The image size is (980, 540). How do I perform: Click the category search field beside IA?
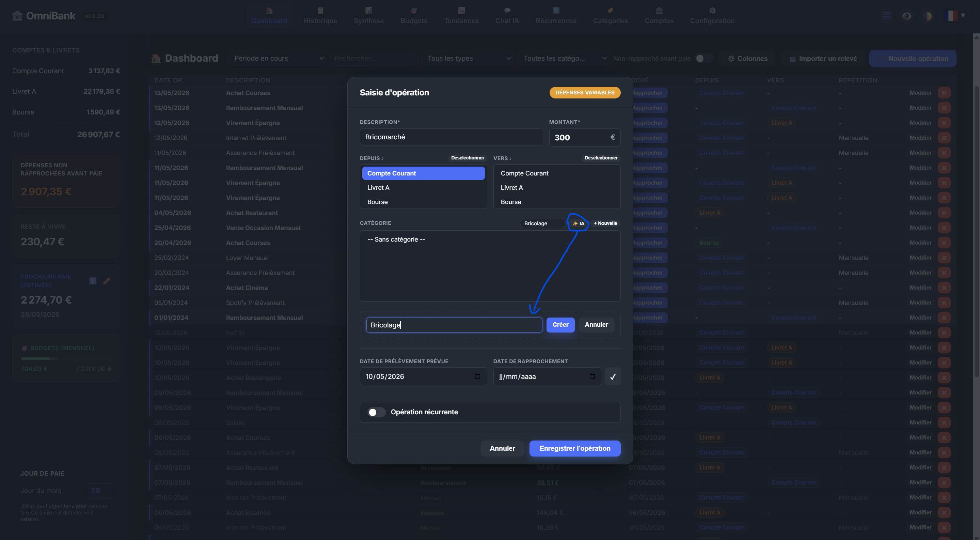pos(542,223)
